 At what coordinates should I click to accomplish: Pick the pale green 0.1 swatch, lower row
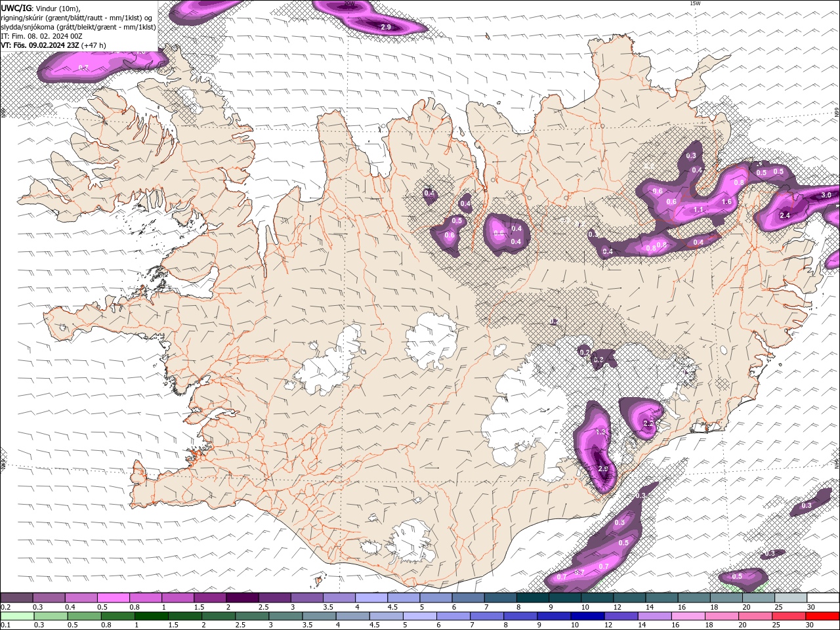(x=17, y=616)
